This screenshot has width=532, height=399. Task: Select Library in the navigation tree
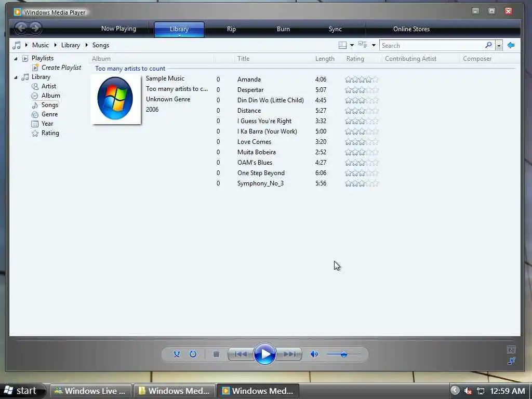click(41, 77)
